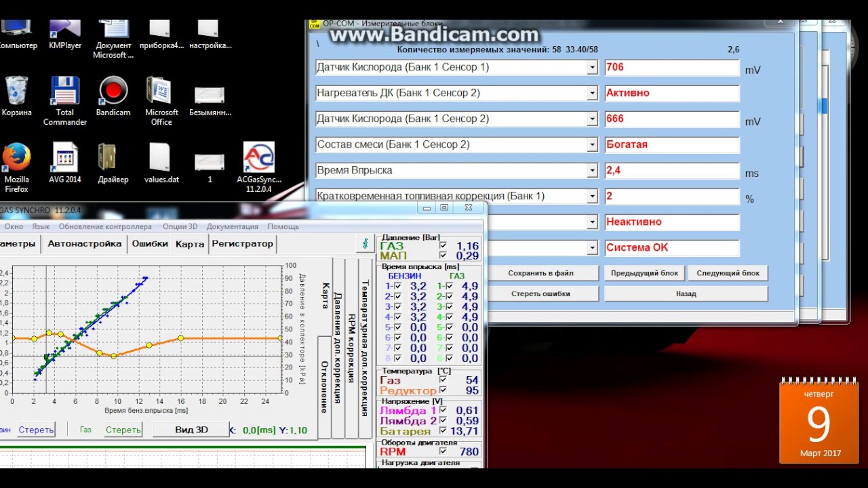Expand the dropdown beside the Неактивно value
Screen dimensions: 868x488
(592, 222)
